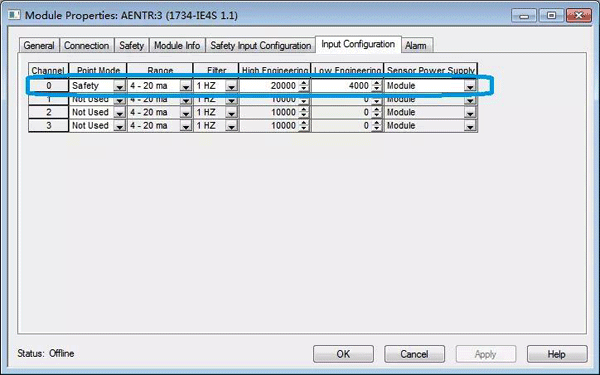Open the Module Info tab

click(177, 46)
